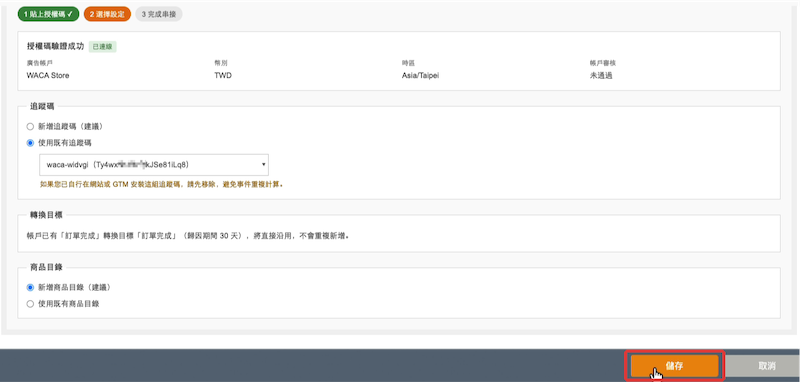The image size is (800, 382).
Task: Go to step 2 選擇設定
Action: (107, 14)
